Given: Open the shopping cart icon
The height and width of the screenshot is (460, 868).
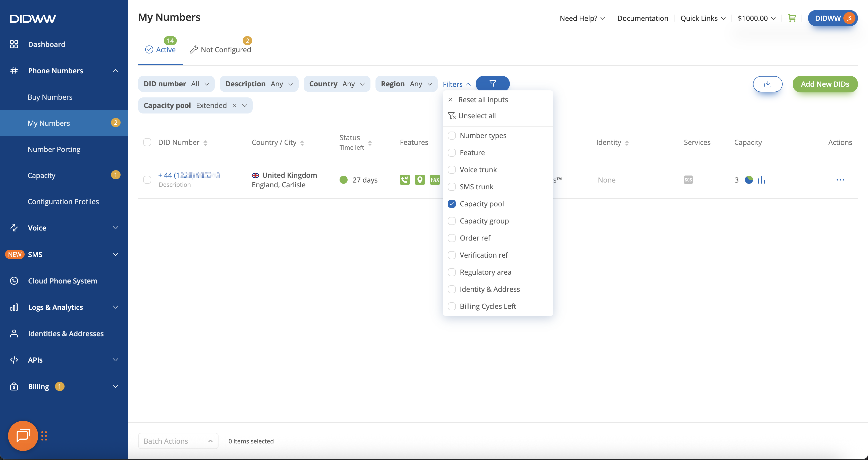Looking at the screenshot, I should point(792,18).
